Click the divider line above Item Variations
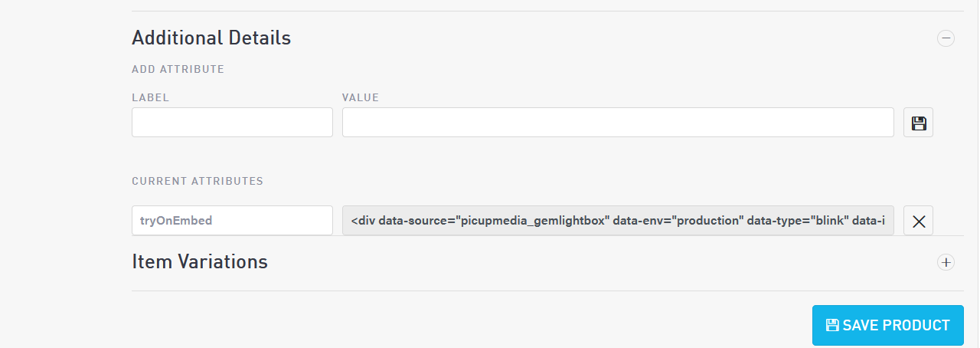This screenshot has height=348, width=980. (547, 236)
